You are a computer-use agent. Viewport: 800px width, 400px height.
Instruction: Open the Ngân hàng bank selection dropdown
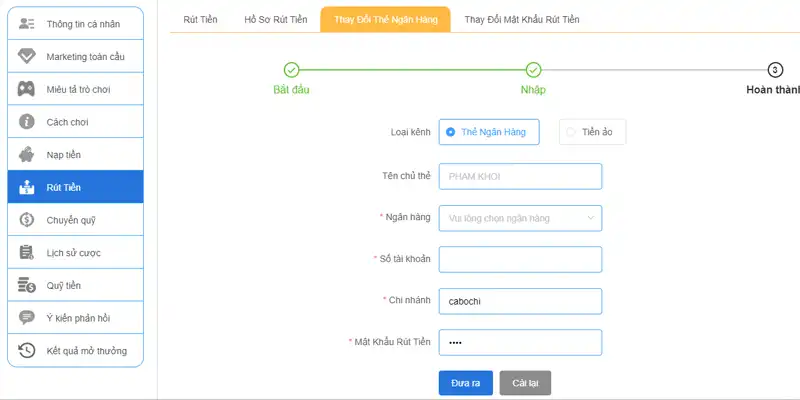tap(520, 217)
